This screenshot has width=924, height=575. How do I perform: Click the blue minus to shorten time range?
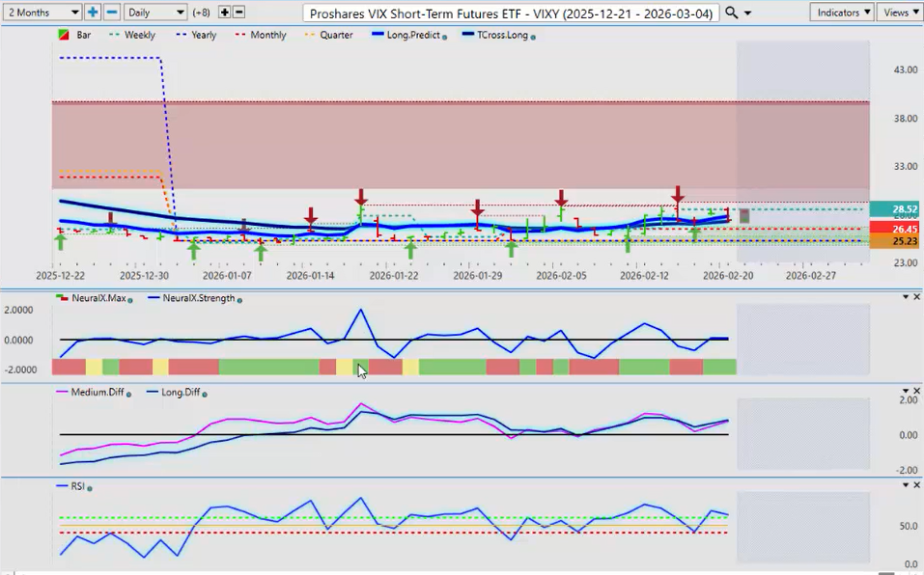coord(112,13)
